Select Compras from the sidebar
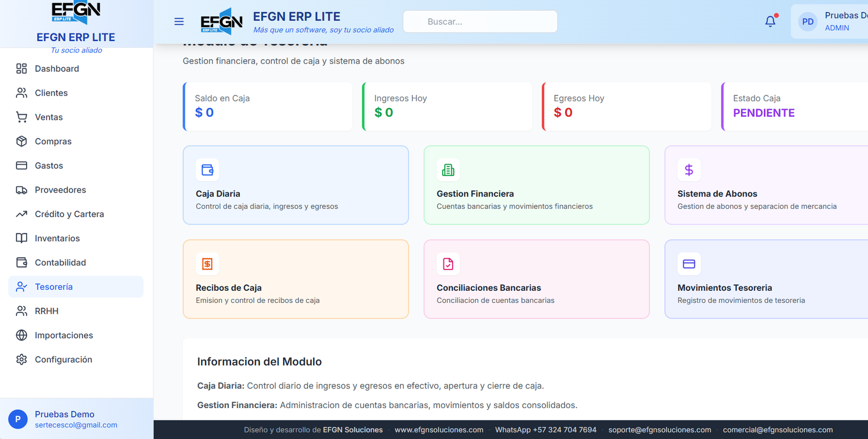Screen dimensions: 868x439 (x=76, y=141)
